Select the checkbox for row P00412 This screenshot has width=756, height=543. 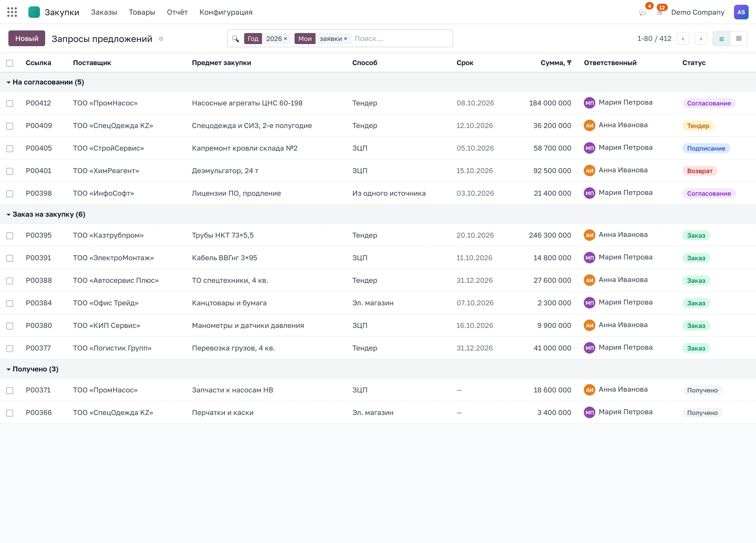(10, 104)
